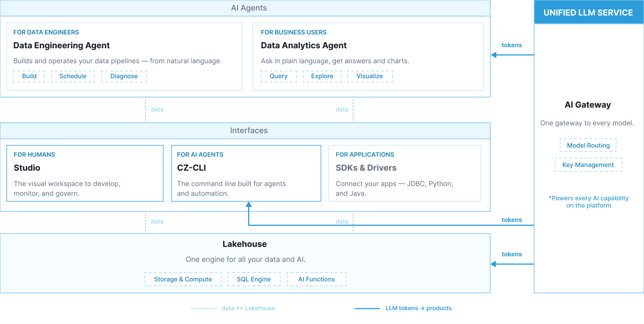644x324 pixels.
Task: Click 'One gateway to every model.' text
Action: [587, 123]
